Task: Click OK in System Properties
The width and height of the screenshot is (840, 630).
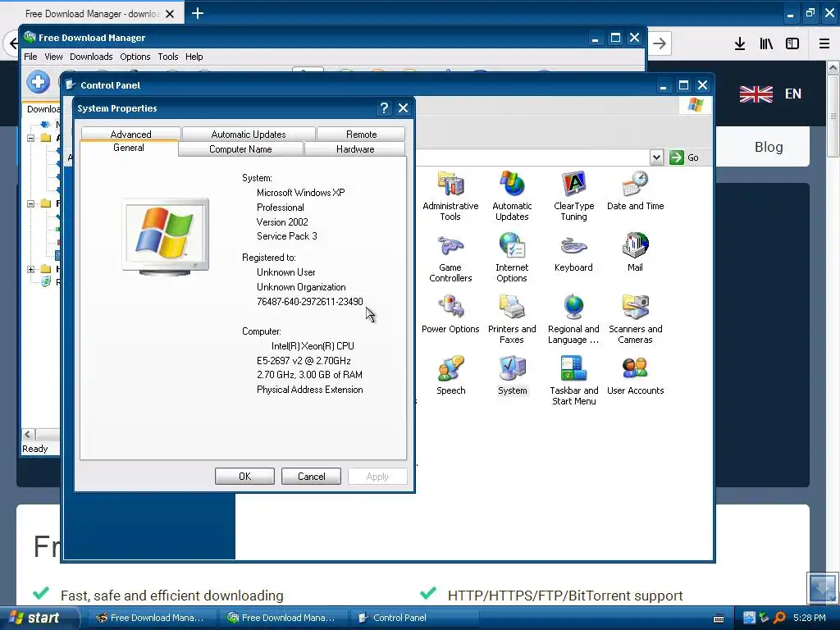Action: (x=244, y=477)
